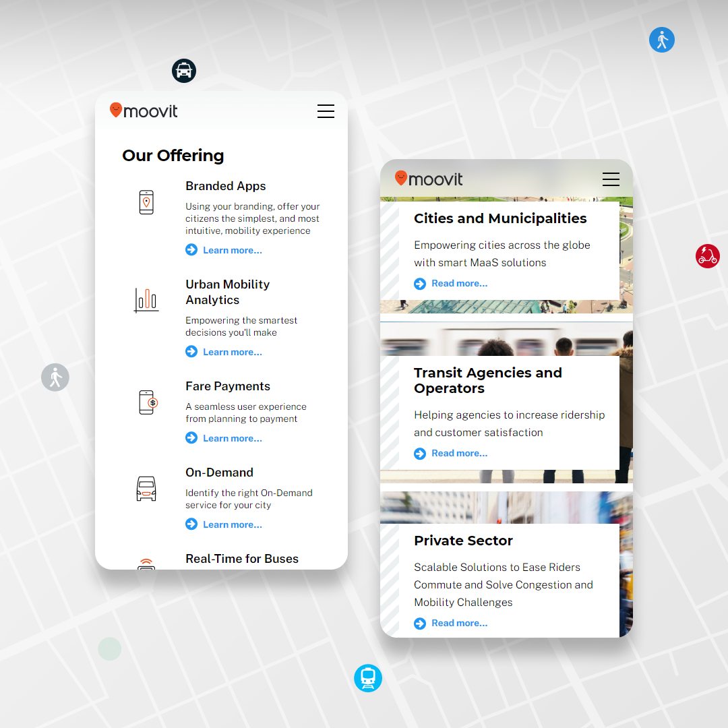Click the Real-Time for Buses signal icon
728x728 pixels.
click(146, 564)
